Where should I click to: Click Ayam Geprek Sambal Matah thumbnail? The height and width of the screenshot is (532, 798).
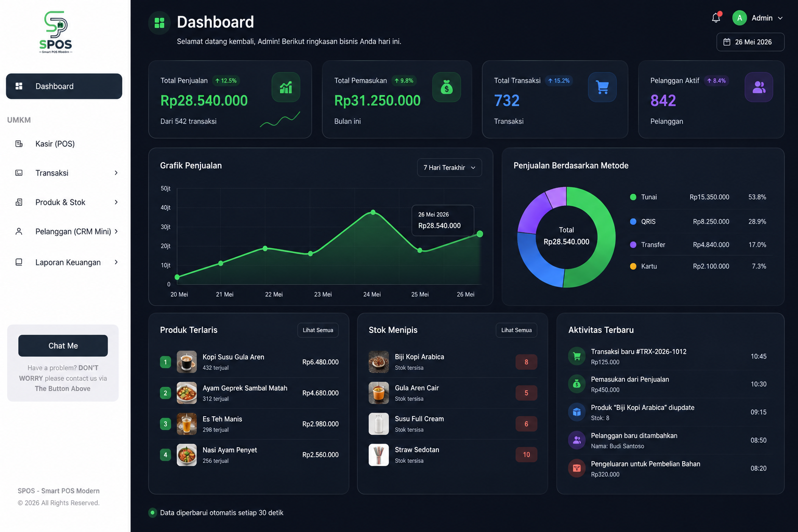click(187, 393)
